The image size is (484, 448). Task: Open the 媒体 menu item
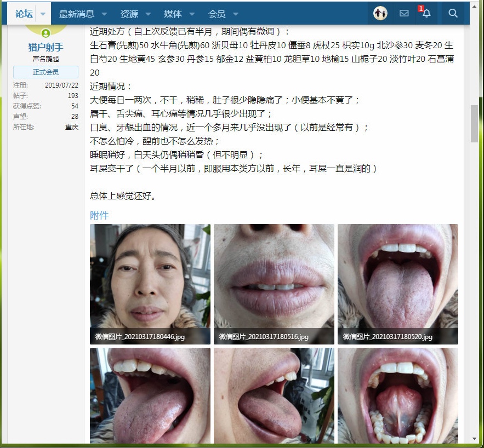173,14
